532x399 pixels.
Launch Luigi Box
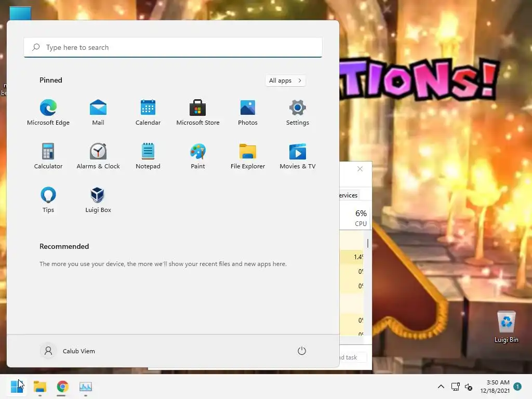98,200
